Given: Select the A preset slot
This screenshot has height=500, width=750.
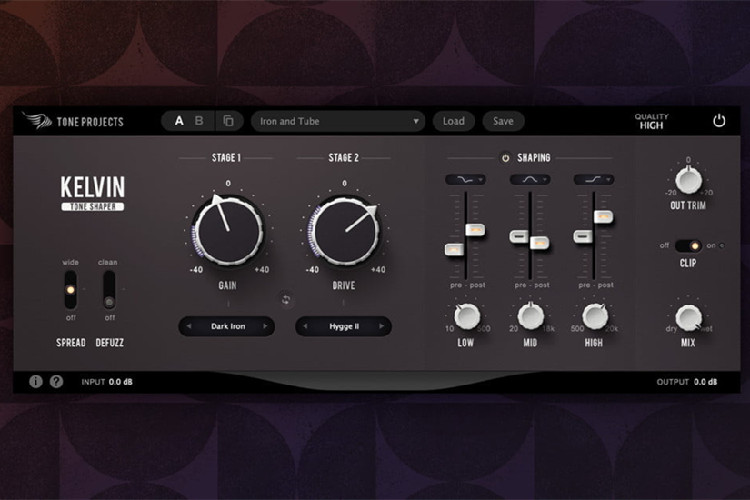Looking at the screenshot, I should (179, 121).
